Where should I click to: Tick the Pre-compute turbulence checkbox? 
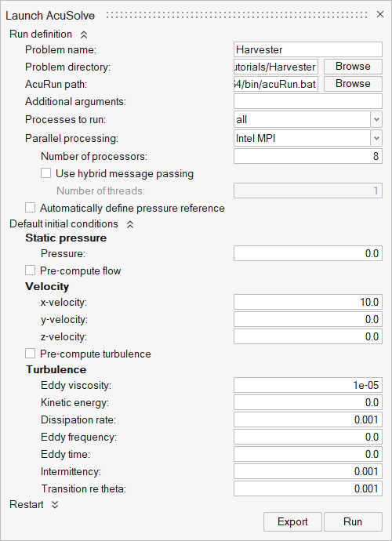click(30, 354)
